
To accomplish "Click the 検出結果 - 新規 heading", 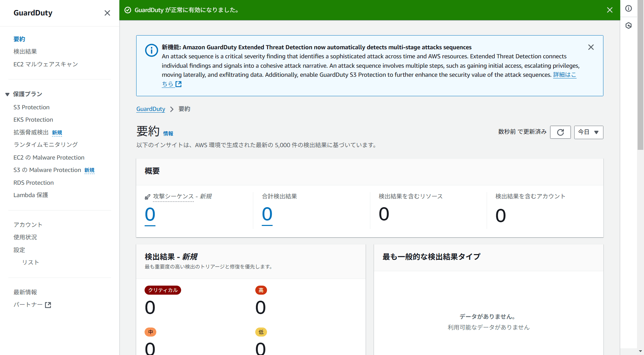I will 171,257.
